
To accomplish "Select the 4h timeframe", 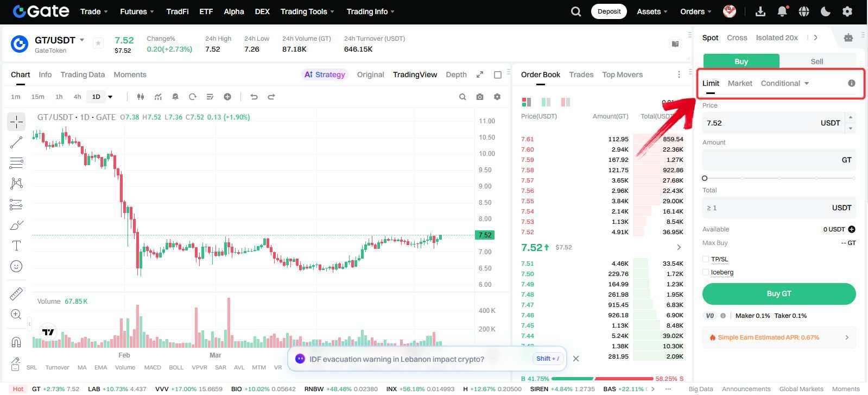I will click(x=77, y=97).
